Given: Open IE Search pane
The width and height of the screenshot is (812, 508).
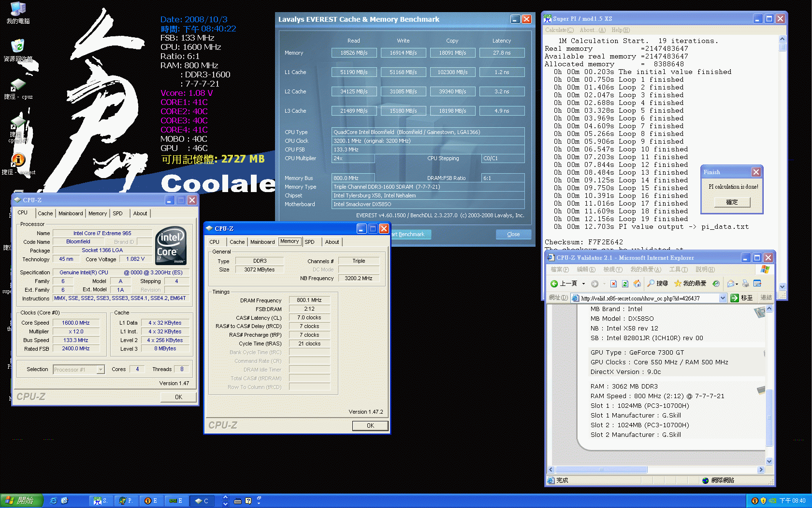Looking at the screenshot, I should 658,284.
